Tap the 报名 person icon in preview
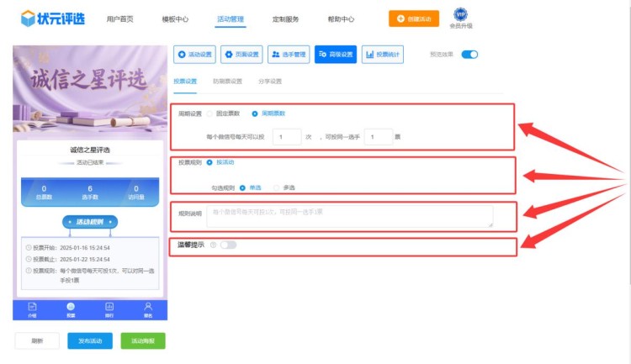The height and width of the screenshot is (364, 631). click(x=148, y=309)
